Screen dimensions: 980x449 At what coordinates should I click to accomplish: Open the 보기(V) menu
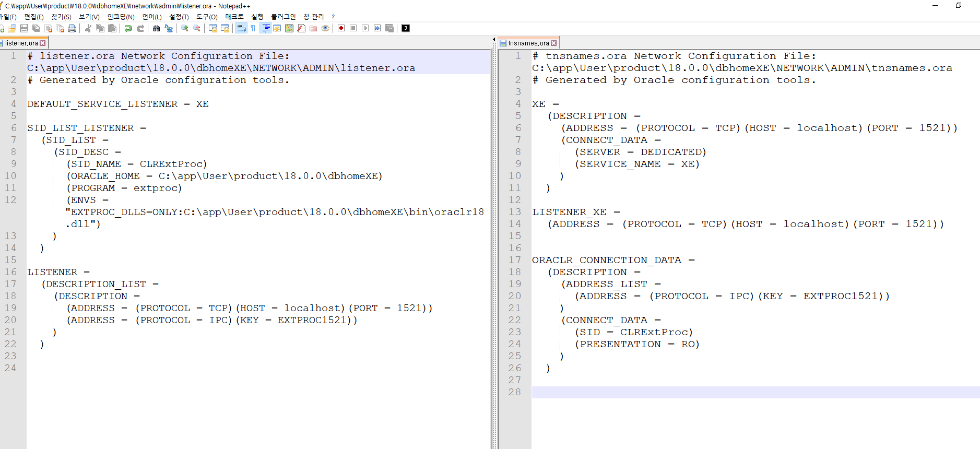click(x=89, y=17)
